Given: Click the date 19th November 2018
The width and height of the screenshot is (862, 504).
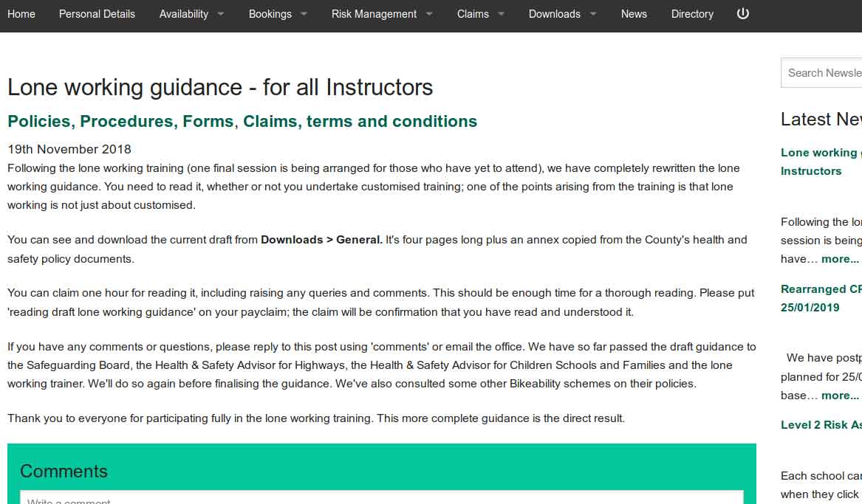Looking at the screenshot, I should pyautogui.click(x=69, y=149).
